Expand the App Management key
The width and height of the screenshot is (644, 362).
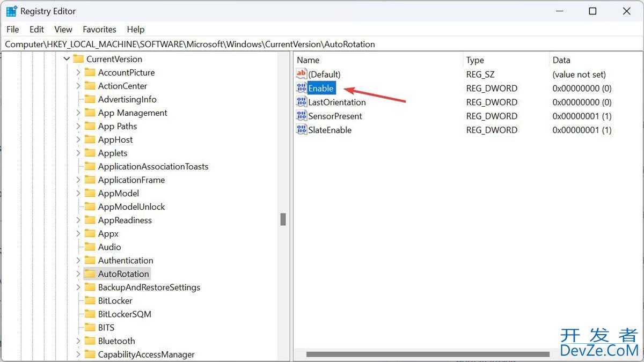point(78,113)
